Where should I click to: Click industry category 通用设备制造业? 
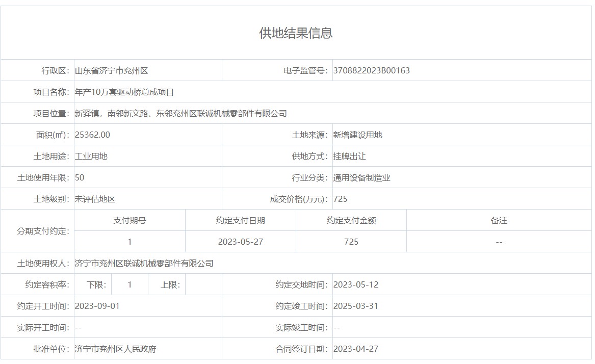pyautogui.click(x=361, y=178)
